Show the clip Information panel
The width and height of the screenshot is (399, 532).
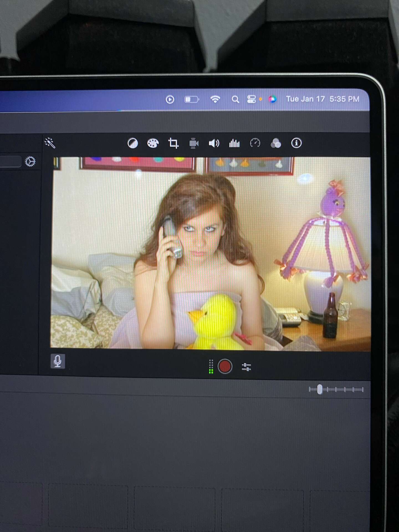296,143
